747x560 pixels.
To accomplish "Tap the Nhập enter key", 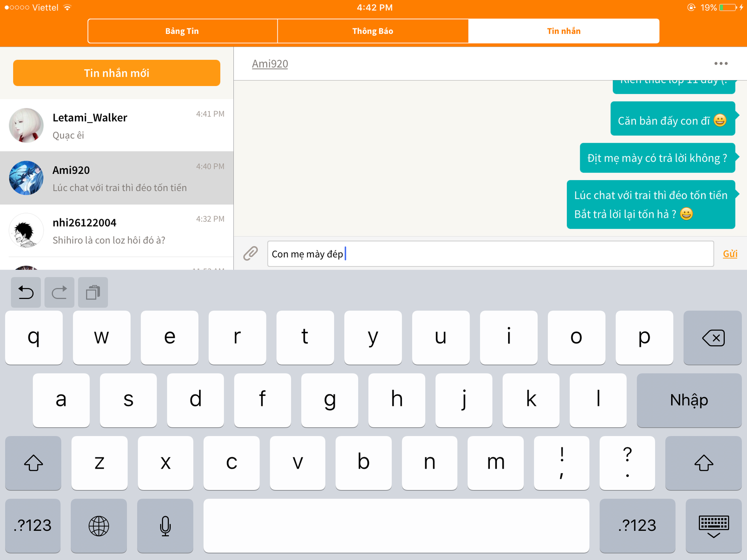I will [689, 400].
